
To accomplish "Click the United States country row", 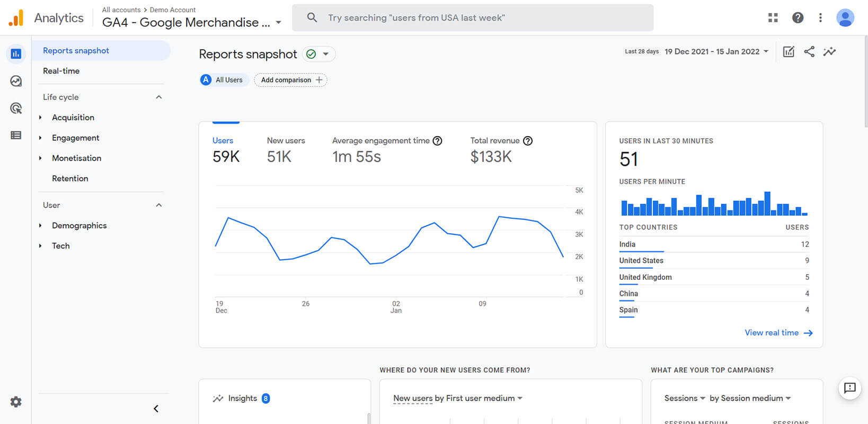I will coord(714,261).
